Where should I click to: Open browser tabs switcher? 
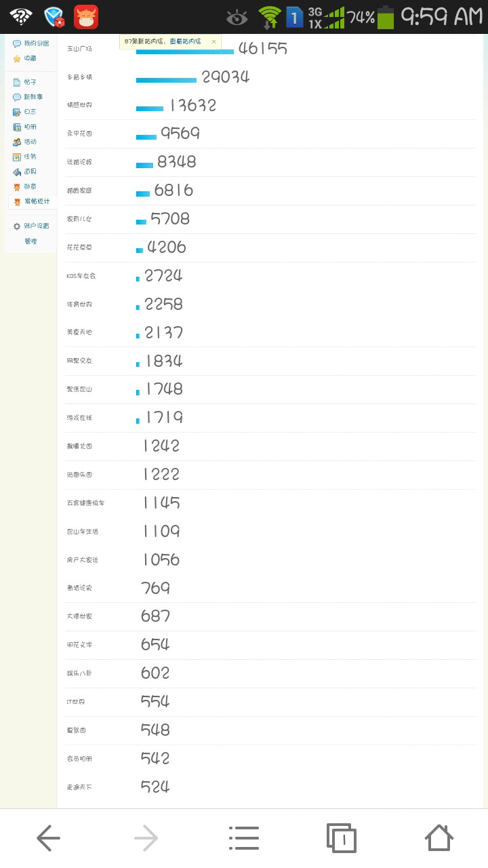(341, 838)
